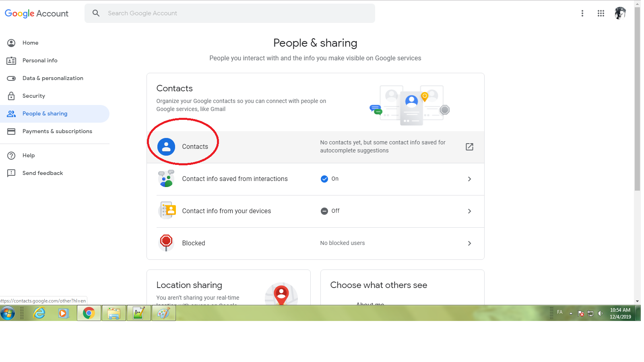Open Contacts via external link icon

469,147
